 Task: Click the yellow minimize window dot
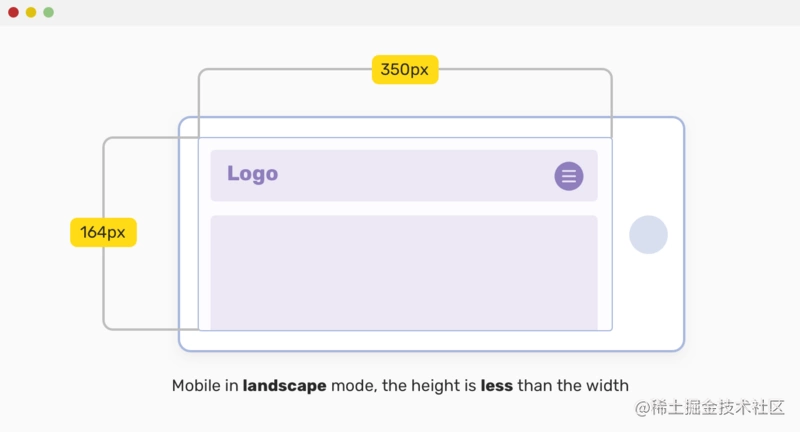click(x=31, y=12)
